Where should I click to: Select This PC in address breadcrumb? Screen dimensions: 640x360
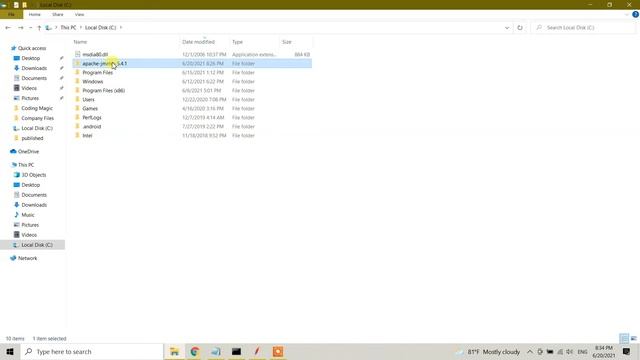point(68,27)
